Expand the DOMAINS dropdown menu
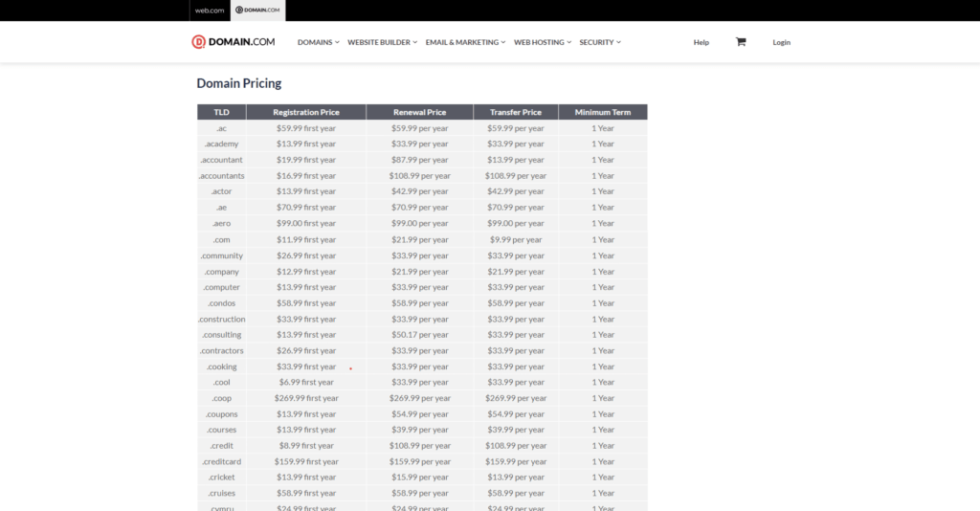This screenshot has height=511, width=980. (318, 42)
